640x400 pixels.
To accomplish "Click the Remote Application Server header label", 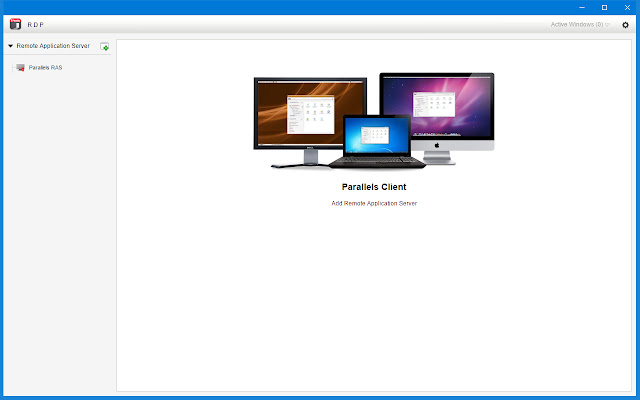I will (x=53, y=46).
